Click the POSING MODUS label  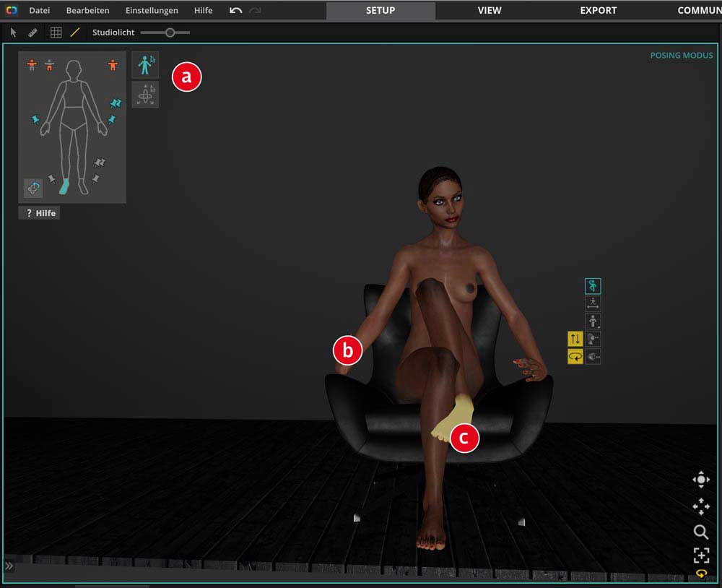click(681, 56)
